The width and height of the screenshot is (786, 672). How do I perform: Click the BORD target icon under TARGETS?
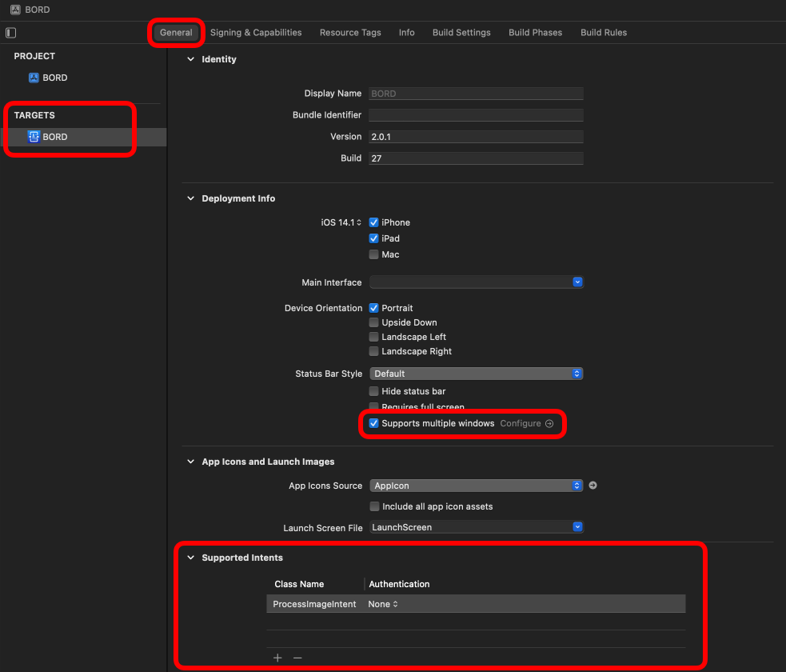[x=34, y=137]
